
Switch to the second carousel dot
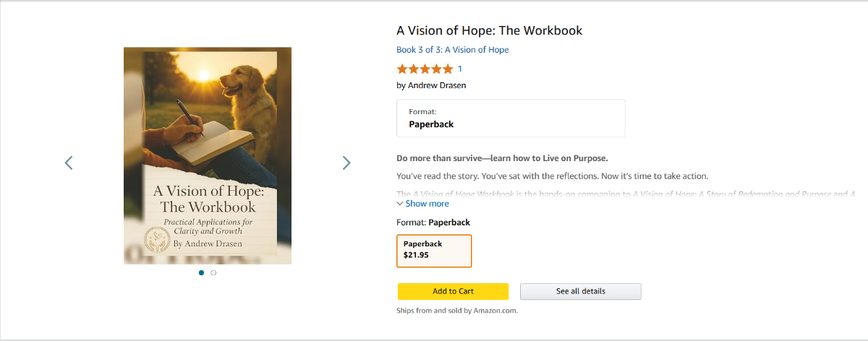click(213, 273)
